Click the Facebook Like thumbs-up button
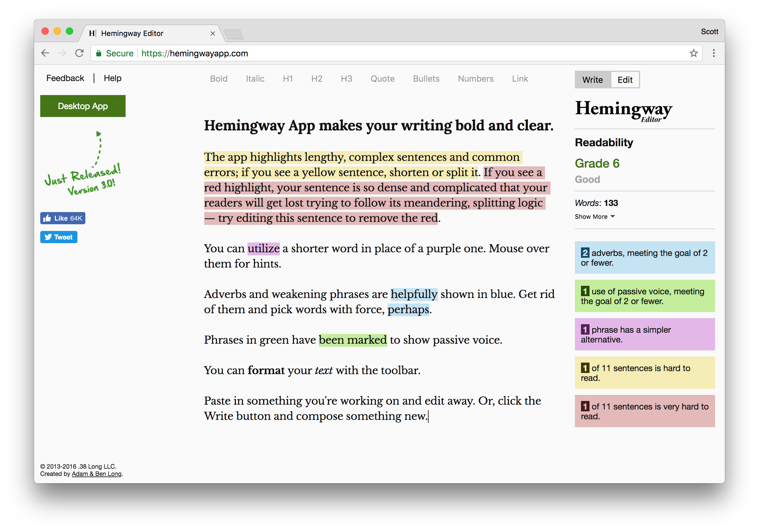This screenshot has width=759, height=532. pyautogui.click(x=63, y=218)
